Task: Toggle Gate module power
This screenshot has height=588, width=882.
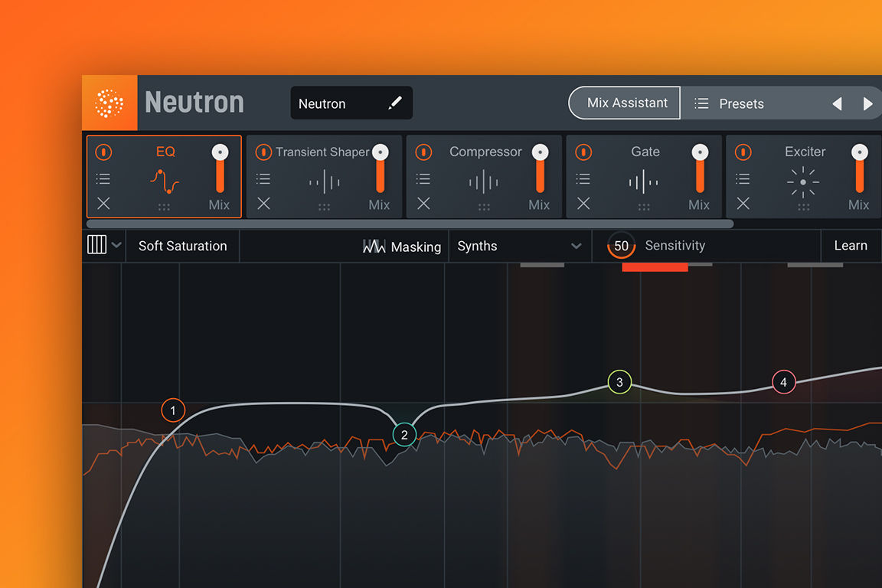Action: pyautogui.click(x=583, y=152)
